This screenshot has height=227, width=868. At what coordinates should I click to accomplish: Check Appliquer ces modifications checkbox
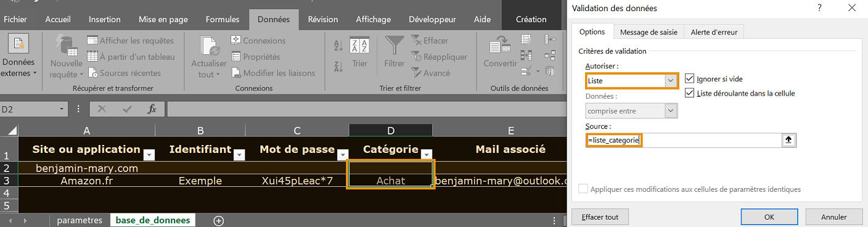(583, 189)
